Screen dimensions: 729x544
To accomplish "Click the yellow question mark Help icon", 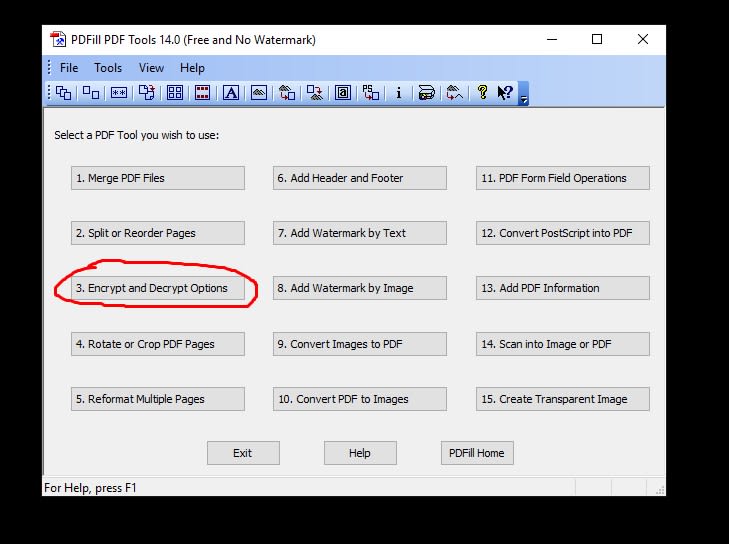I will coord(483,93).
